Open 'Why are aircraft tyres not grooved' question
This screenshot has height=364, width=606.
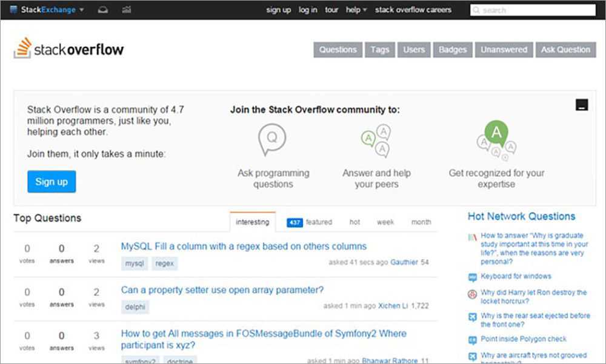coord(534,357)
